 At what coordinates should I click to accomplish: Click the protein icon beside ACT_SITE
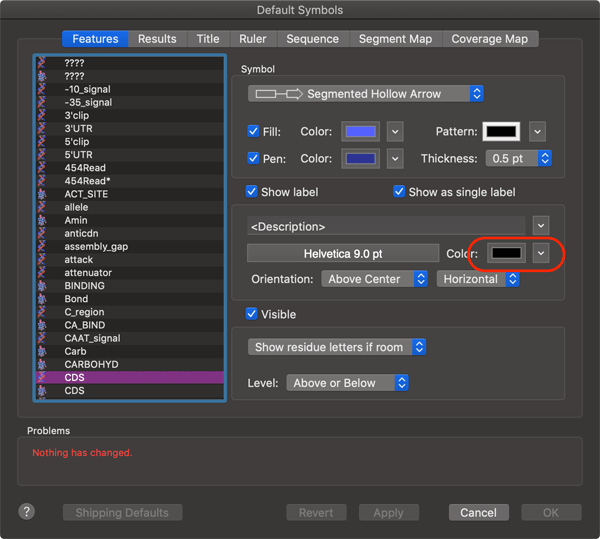tap(41, 194)
